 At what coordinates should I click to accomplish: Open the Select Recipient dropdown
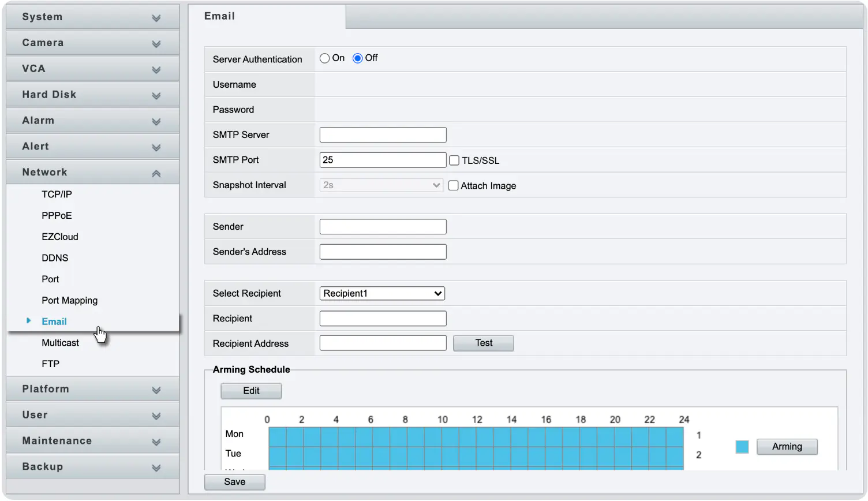tap(382, 293)
